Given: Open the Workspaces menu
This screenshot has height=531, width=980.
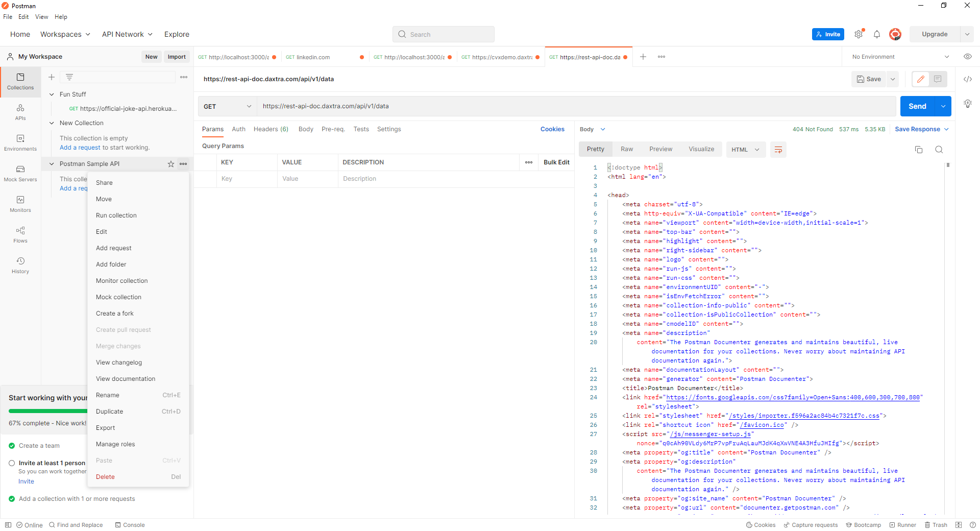Looking at the screenshot, I should [65, 34].
